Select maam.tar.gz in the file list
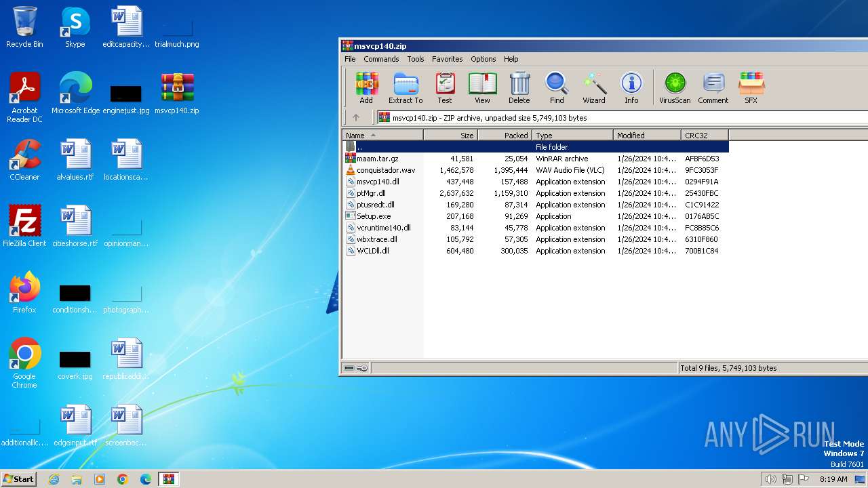 click(x=536, y=159)
